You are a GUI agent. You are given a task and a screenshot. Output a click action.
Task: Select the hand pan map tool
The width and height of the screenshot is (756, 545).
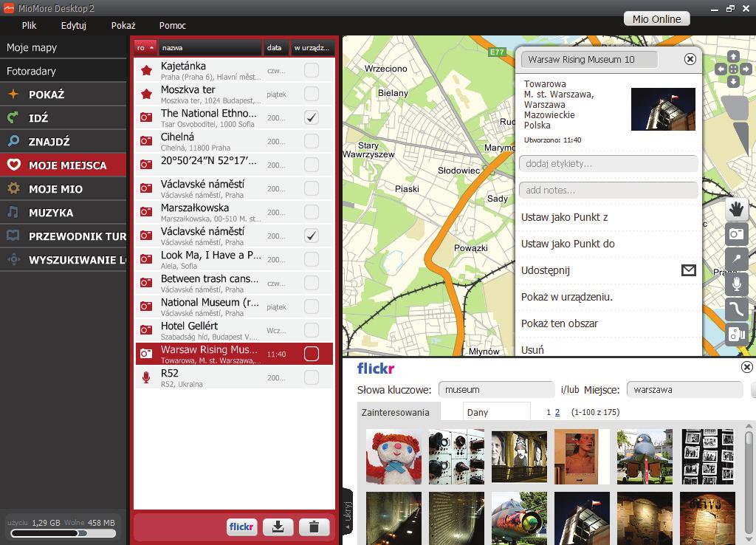coord(736,209)
